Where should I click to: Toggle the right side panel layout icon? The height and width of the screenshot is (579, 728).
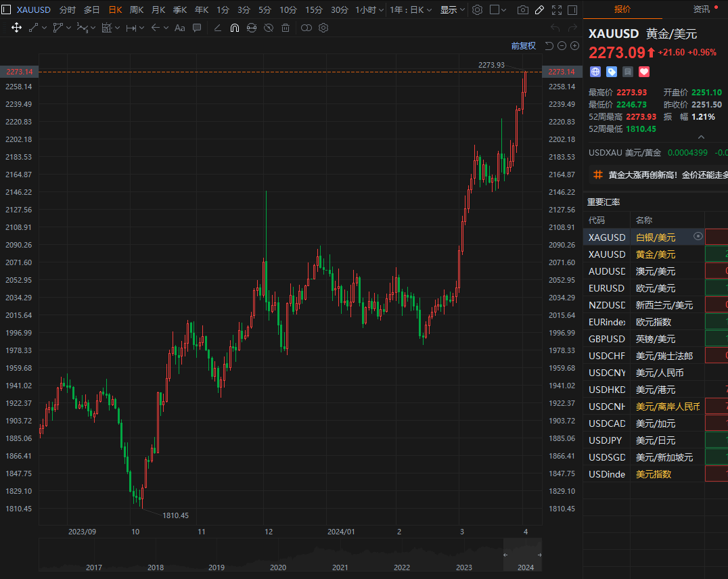pyautogui.click(x=572, y=10)
